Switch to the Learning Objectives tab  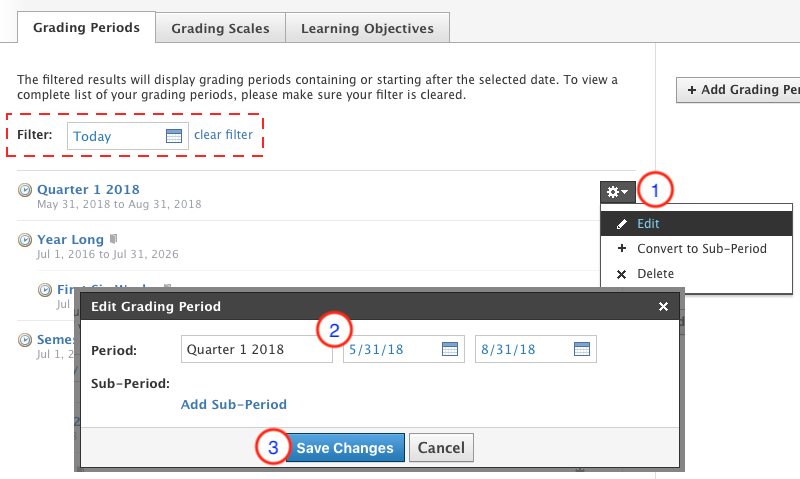click(367, 28)
